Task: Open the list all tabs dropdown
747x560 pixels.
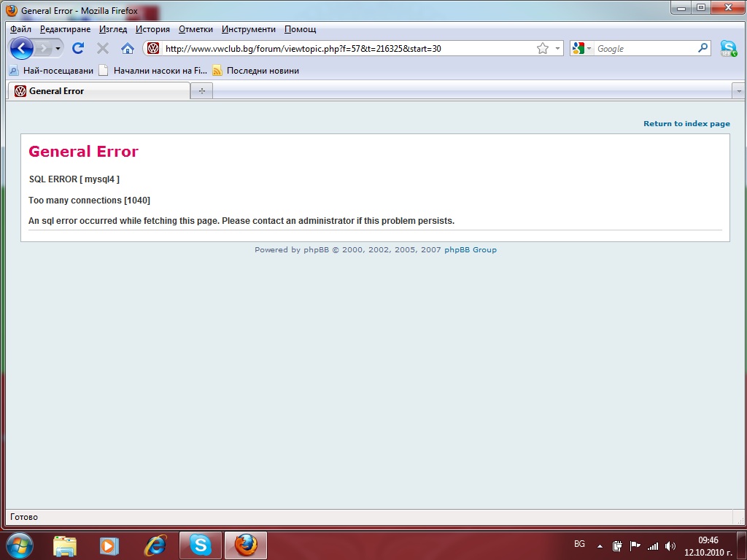Action: [x=738, y=91]
